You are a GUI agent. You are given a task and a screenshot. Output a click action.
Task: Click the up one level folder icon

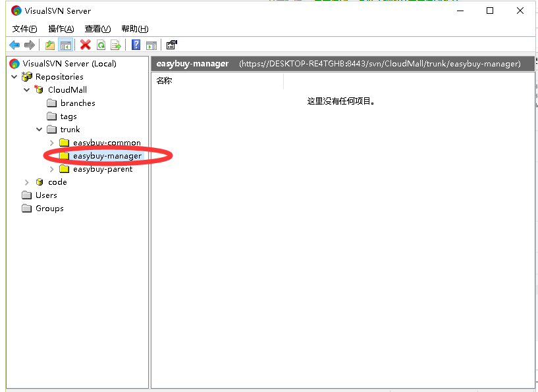pyautogui.click(x=50, y=45)
